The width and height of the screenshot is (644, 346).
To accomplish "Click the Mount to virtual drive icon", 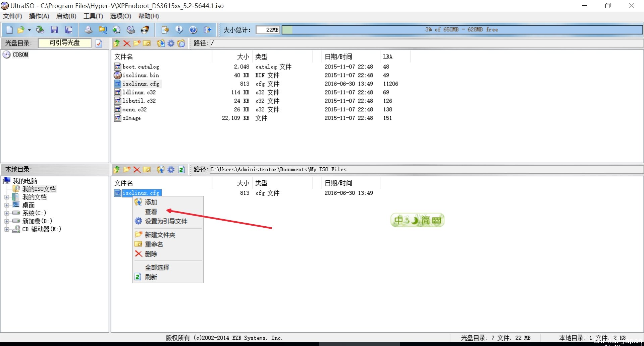I will [x=131, y=30].
